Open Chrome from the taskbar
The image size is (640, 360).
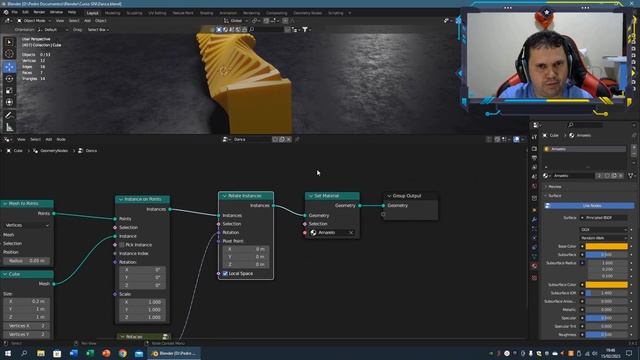click(x=122, y=353)
